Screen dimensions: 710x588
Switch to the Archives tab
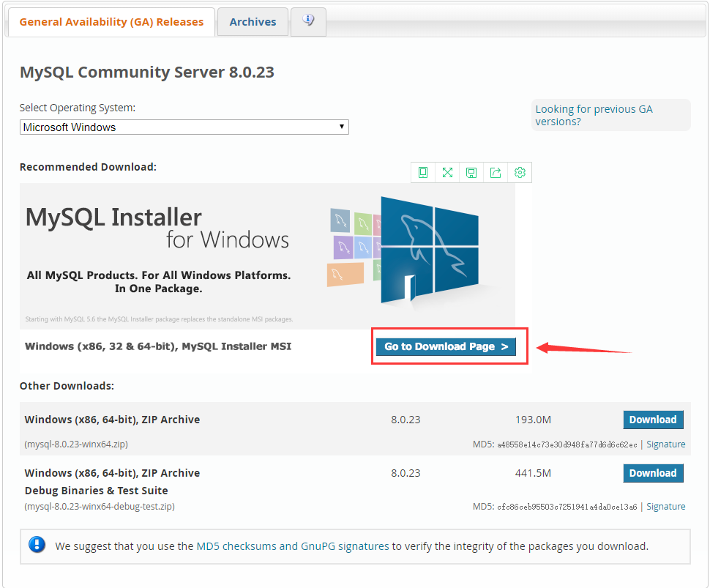pyautogui.click(x=252, y=21)
